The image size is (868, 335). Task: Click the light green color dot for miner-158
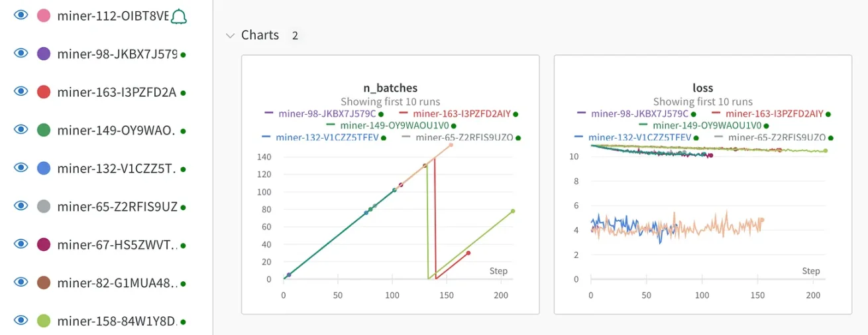tap(44, 321)
